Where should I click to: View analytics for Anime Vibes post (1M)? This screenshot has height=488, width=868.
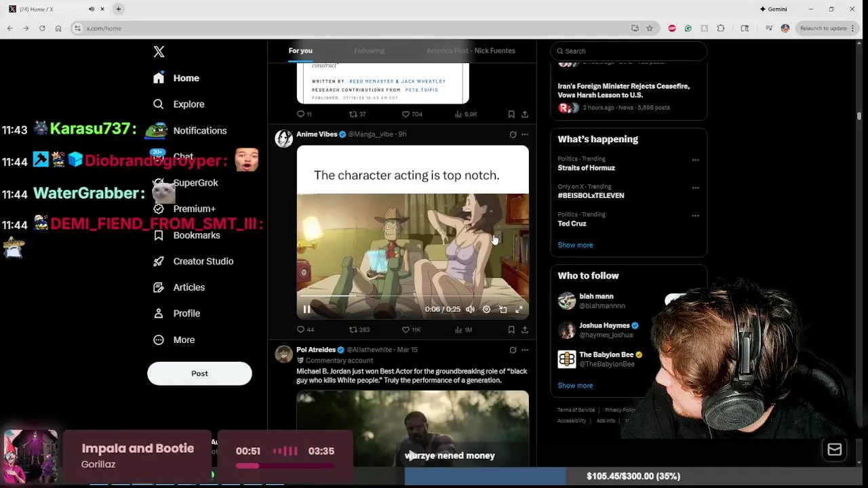(x=463, y=329)
